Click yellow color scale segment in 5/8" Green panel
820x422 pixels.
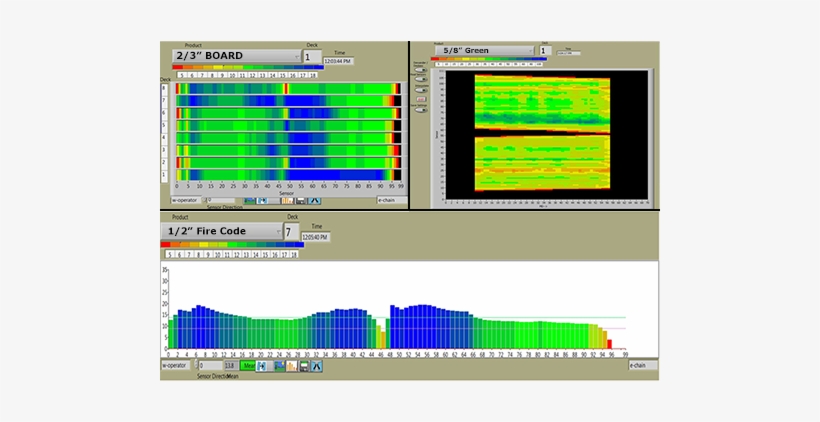pos(465,59)
